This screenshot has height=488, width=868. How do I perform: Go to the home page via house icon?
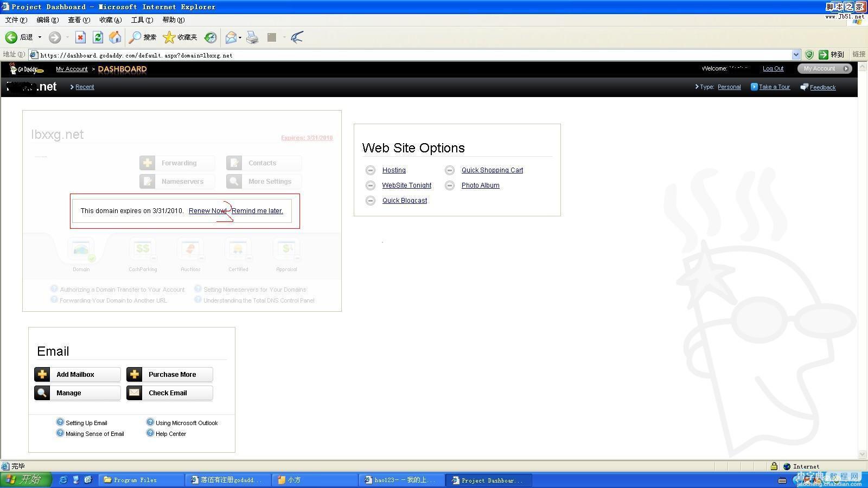pos(115,37)
